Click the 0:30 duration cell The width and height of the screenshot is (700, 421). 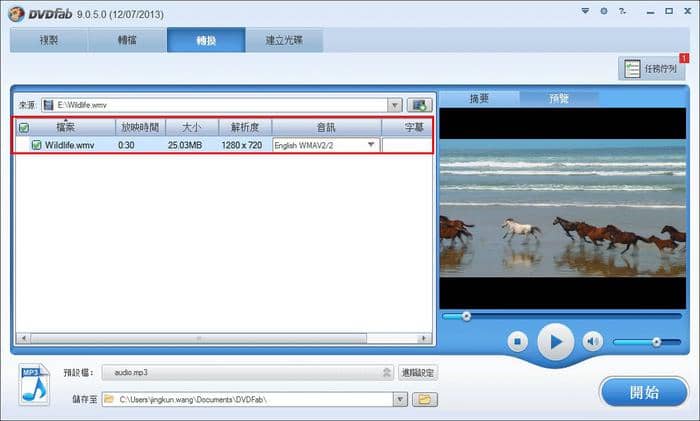click(126, 145)
